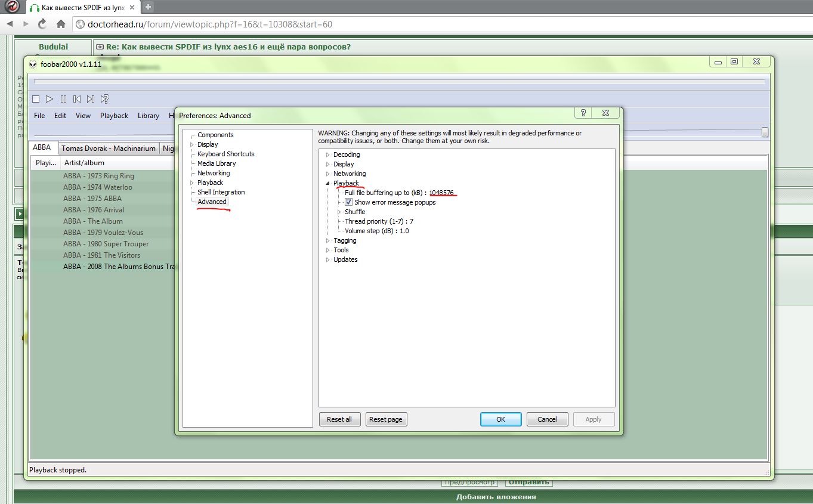
Task: Click the Reset all button
Action: tap(339, 419)
